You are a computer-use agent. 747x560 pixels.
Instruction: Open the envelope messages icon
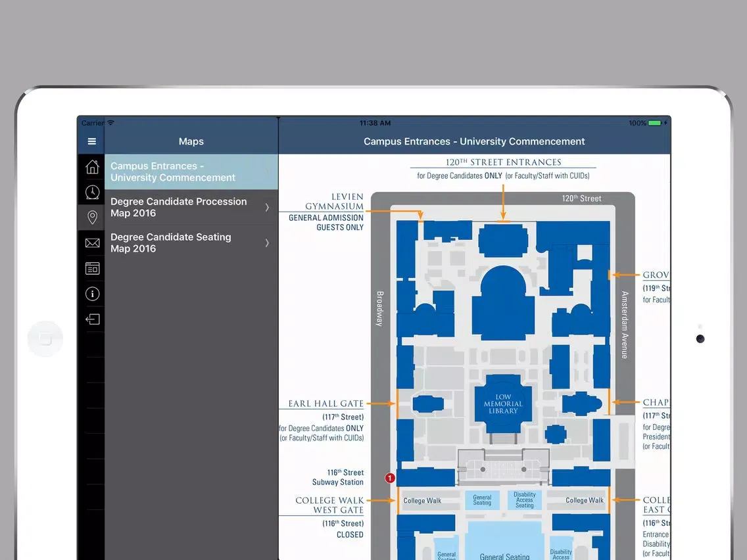(x=93, y=243)
